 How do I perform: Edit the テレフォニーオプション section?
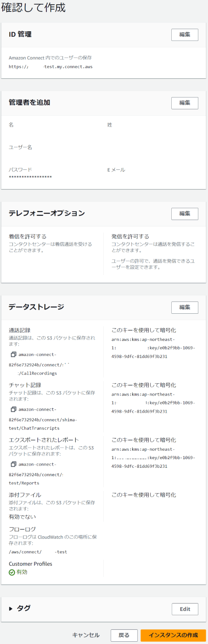pyautogui.click(x=185, y=213)
